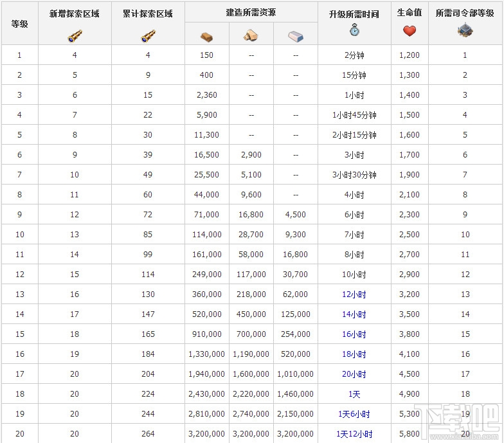Click the 生命值 header text
The height and width of the screenshot is (443, 504).
coord(410,12)
